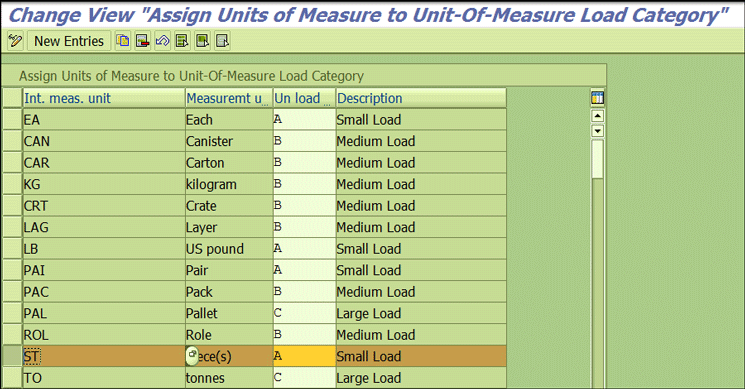Click the Delete row icon

click(x=143, y=41)
